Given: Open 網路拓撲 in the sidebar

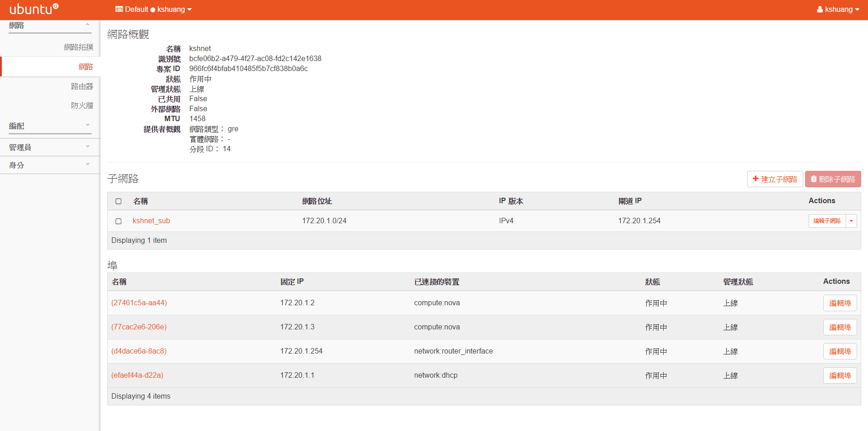Looking at the screenshot, I should click(x=78, y=47).
